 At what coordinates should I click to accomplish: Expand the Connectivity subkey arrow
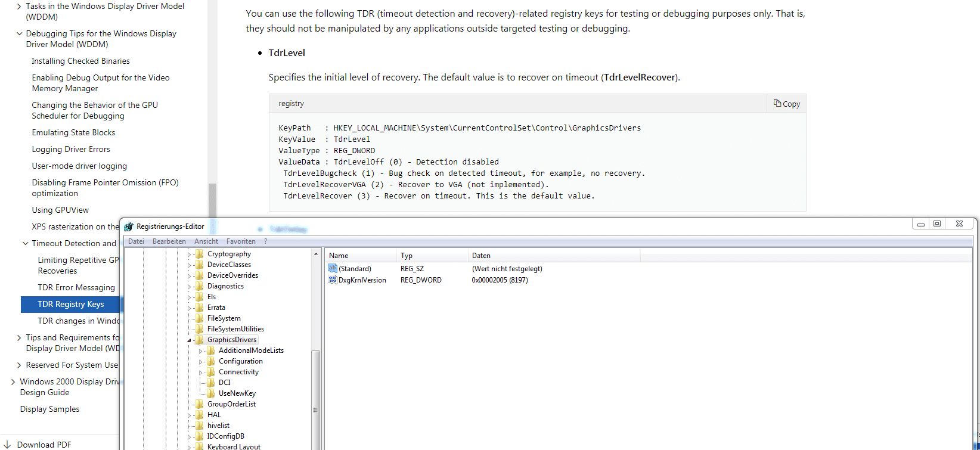coord(201,373)
